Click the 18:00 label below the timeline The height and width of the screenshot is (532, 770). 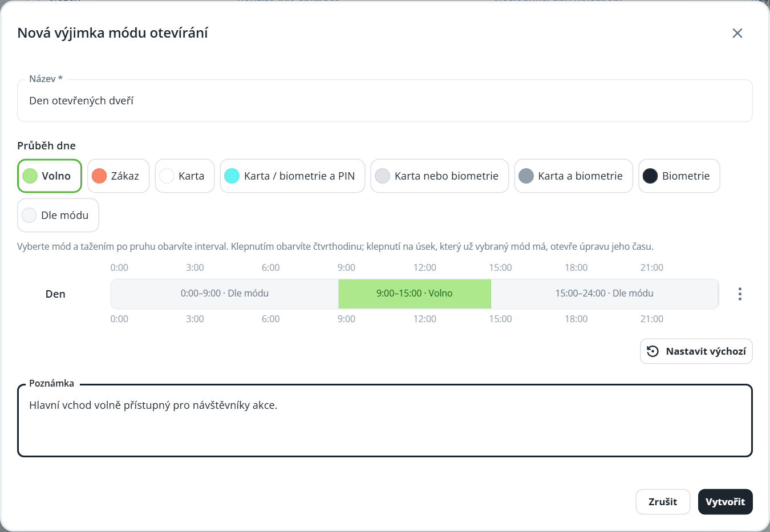pyautogui.click(x=576, y=319)
